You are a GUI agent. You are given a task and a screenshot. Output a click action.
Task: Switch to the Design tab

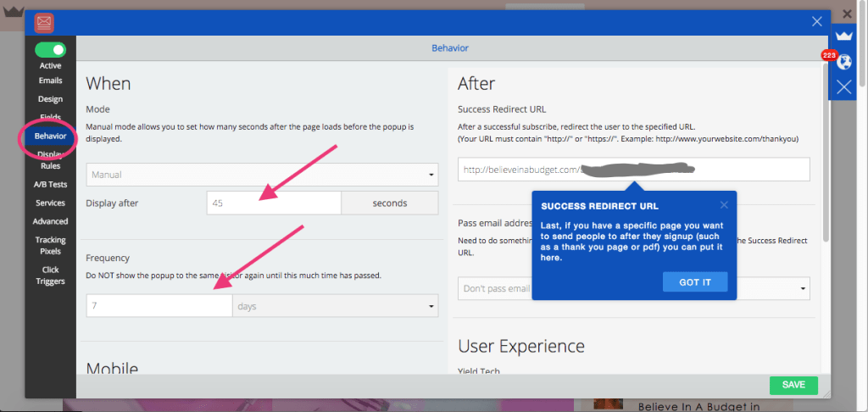pyautogui.click(x=50, y=99)
